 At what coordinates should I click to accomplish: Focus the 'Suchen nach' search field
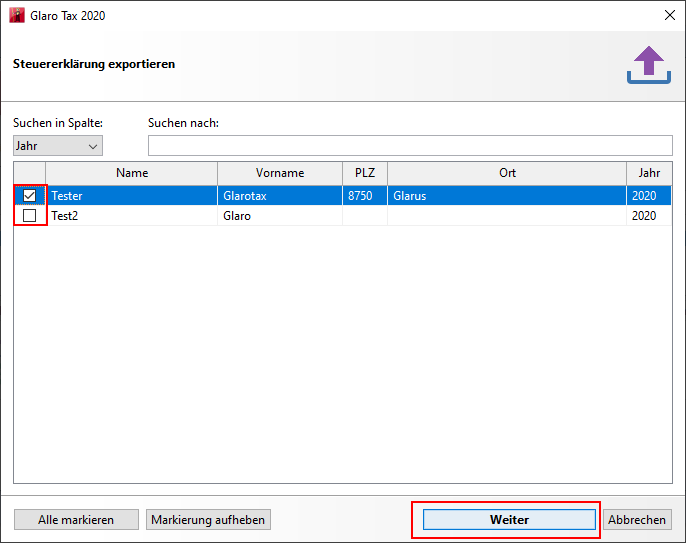coord(410,146)
